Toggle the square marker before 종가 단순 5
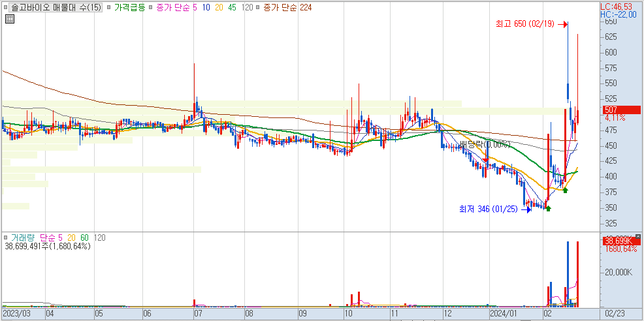This screenshot has width=644, height=321. tap(150, 7)
